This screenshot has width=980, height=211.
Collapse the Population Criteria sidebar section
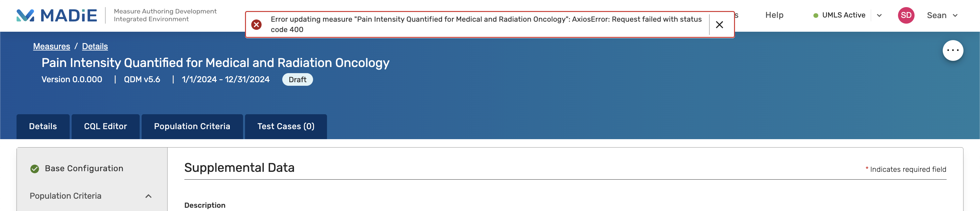tap(148, 196)
